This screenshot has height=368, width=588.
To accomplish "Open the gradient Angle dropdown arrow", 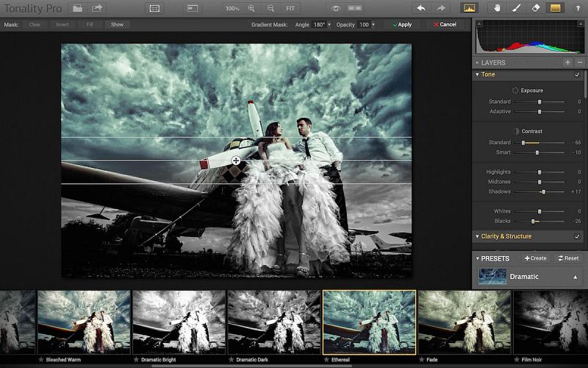I will 329,25.
